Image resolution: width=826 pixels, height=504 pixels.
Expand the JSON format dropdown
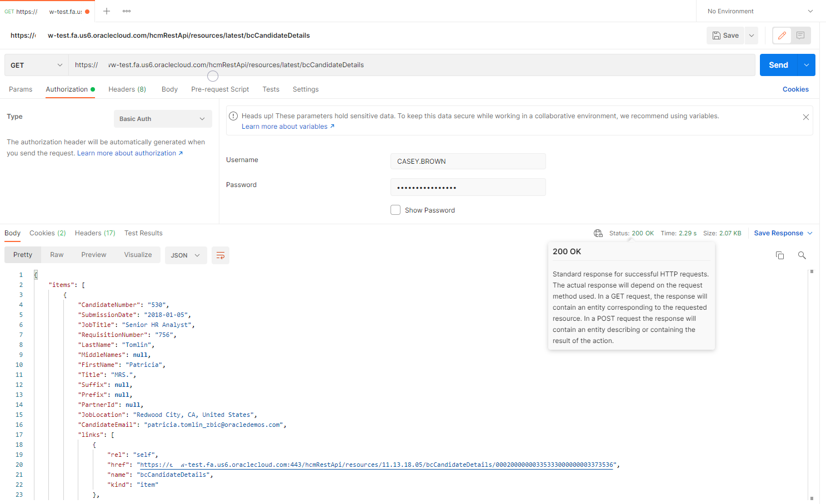tap(186, 255)
